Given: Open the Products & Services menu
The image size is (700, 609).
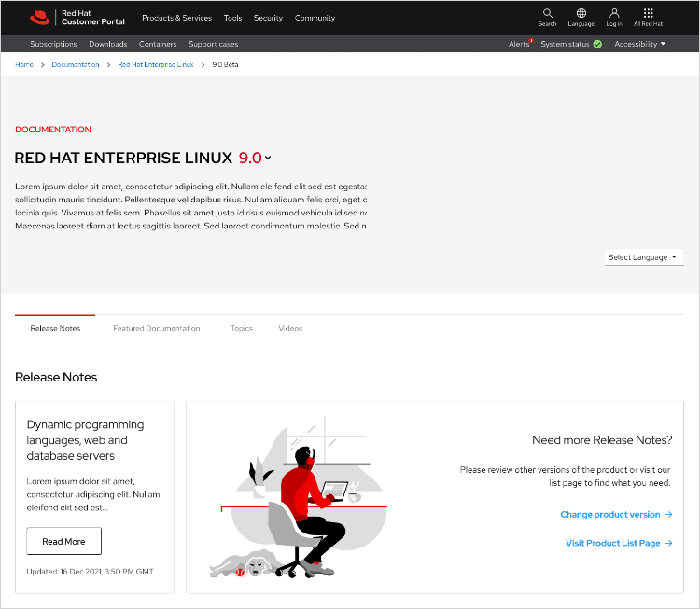Looking at the screenshot, I should pyautogui.click(x=176, y=18).
